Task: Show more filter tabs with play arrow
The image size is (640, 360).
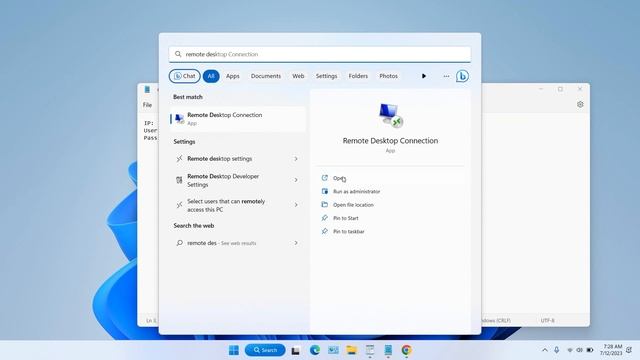Action: click(424, 76)
